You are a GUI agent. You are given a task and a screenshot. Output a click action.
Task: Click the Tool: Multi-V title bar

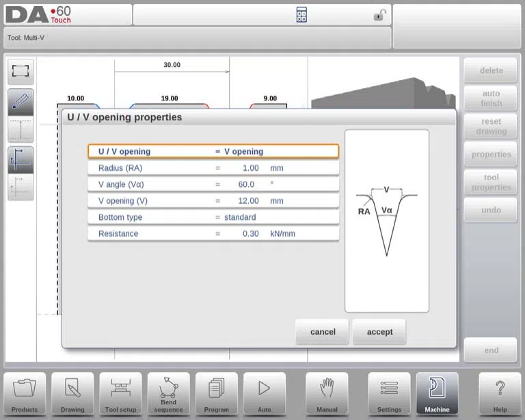click(x=197, y=38)
